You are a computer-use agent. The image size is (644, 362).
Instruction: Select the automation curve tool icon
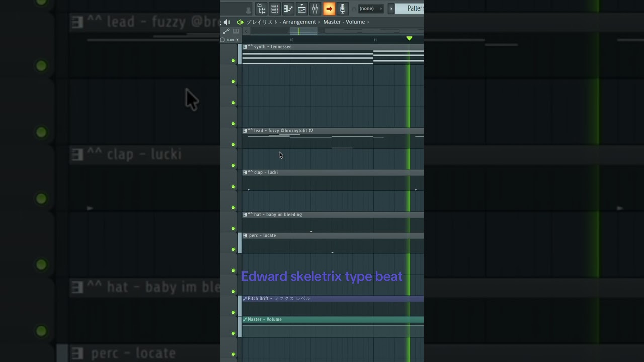coord(226,31)
